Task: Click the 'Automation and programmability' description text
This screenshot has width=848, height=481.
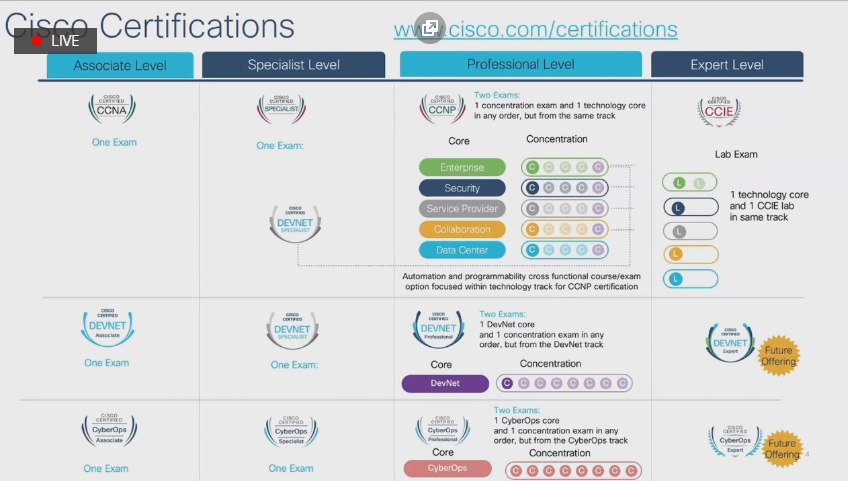Action: click(522, 281)
